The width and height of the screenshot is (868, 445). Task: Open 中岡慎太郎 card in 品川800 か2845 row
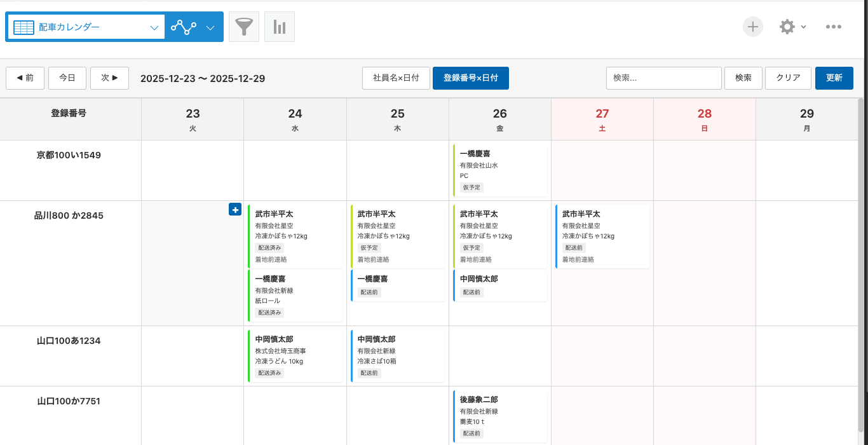[500, 285]
